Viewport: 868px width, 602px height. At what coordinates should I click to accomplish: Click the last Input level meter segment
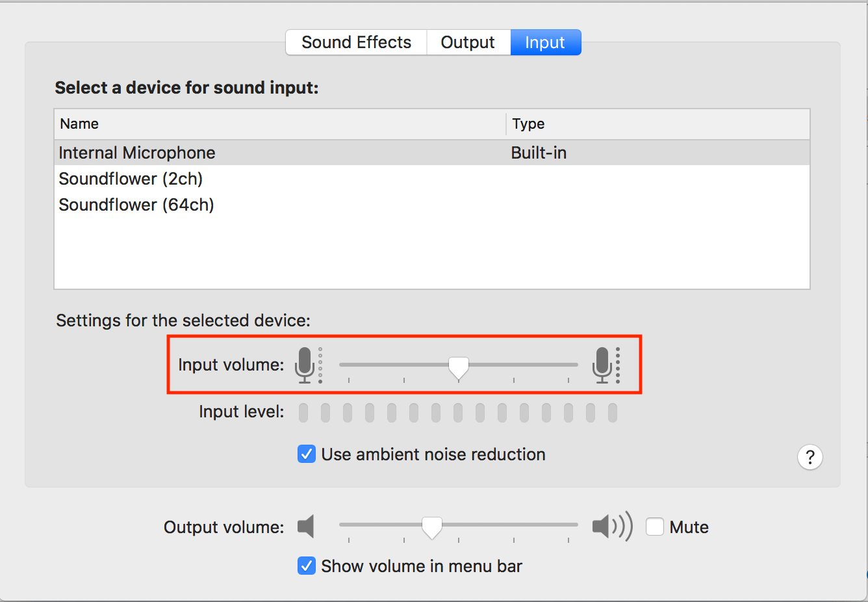point(611,412)
